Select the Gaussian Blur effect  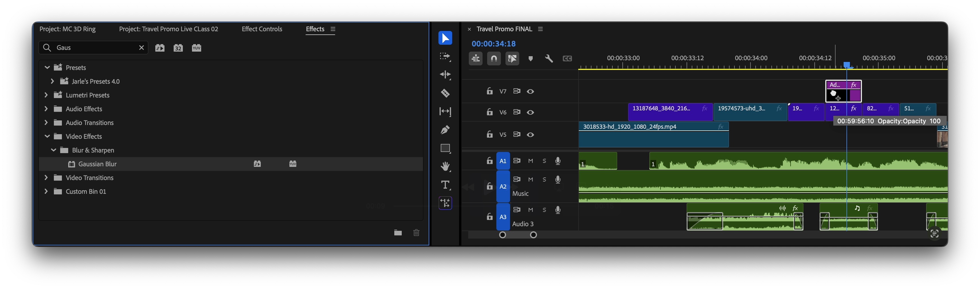tap(231, 164)
